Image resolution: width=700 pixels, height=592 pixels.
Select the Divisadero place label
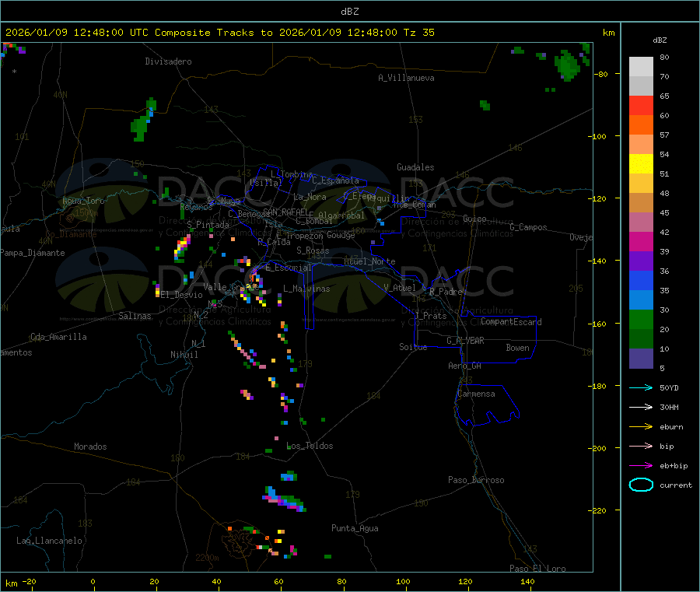point(168,61)
